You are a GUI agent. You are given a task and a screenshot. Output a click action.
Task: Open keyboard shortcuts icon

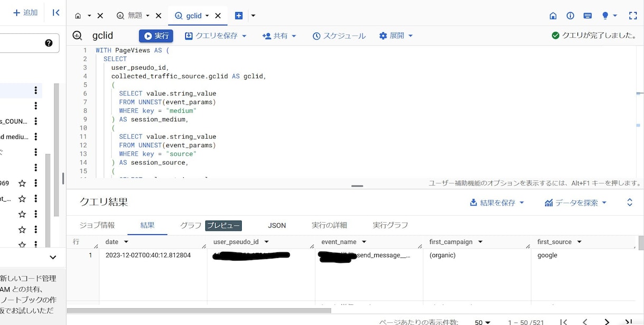point(588,16)
